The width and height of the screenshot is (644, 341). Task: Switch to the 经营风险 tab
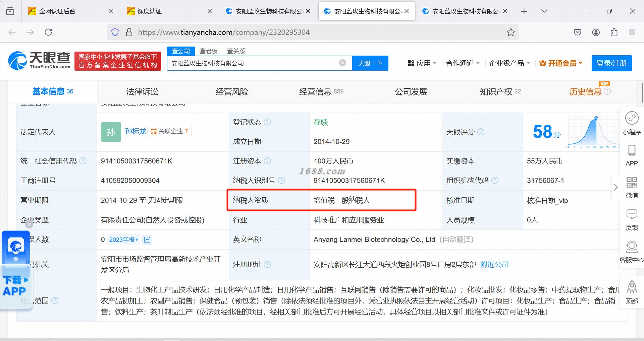232,92
